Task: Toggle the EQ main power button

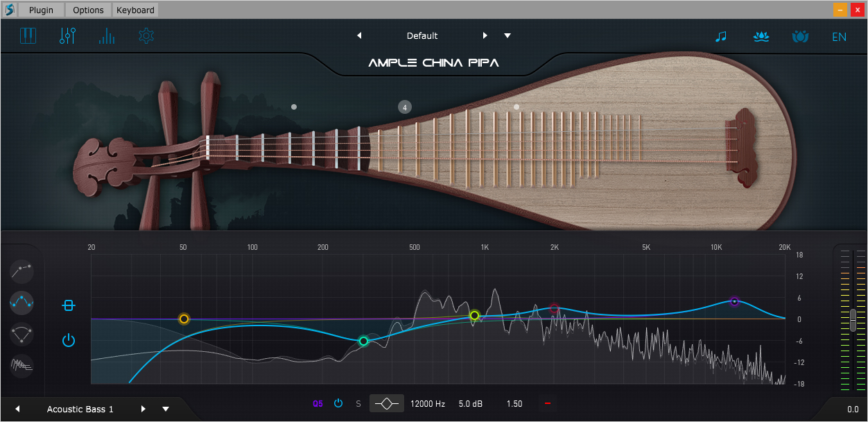Action: (x=68, y=340)
